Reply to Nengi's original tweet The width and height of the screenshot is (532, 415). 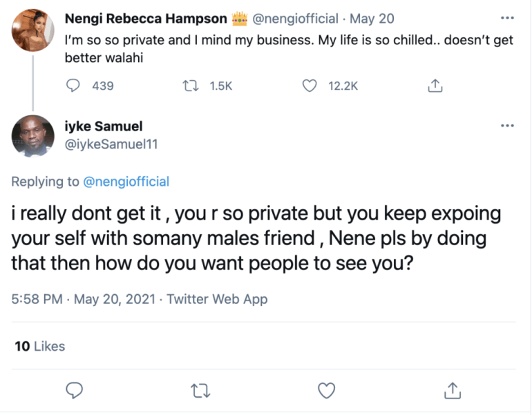75,86
